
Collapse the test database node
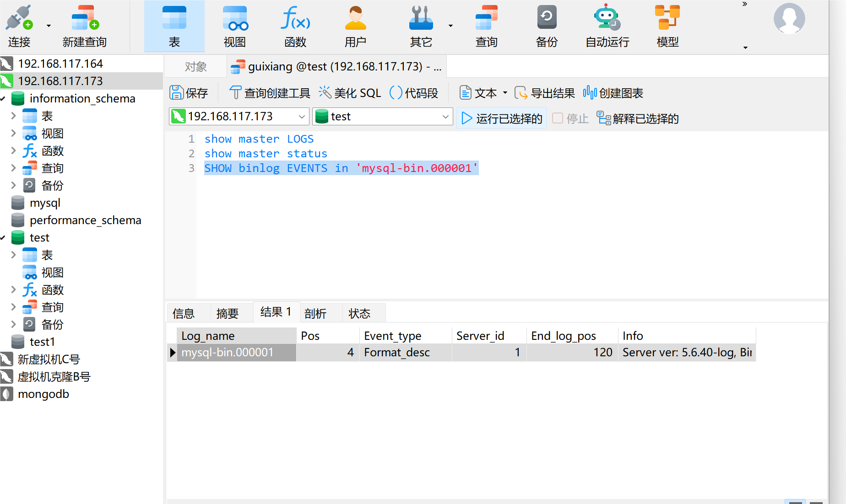click(x=3, y=238)
